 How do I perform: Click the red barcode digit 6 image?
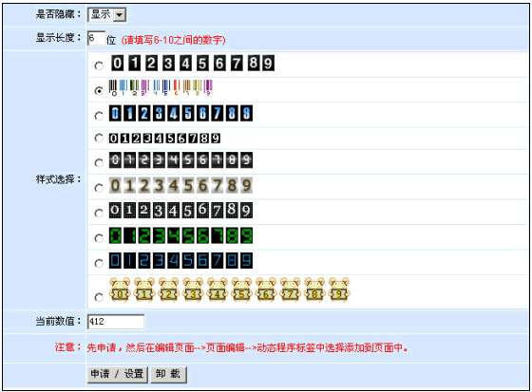tap(177, 87)
